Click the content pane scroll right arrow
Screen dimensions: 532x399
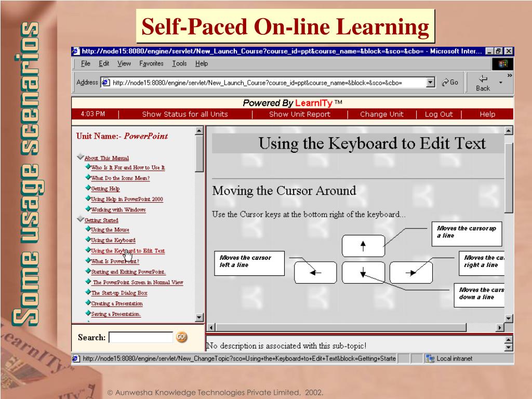500,327
